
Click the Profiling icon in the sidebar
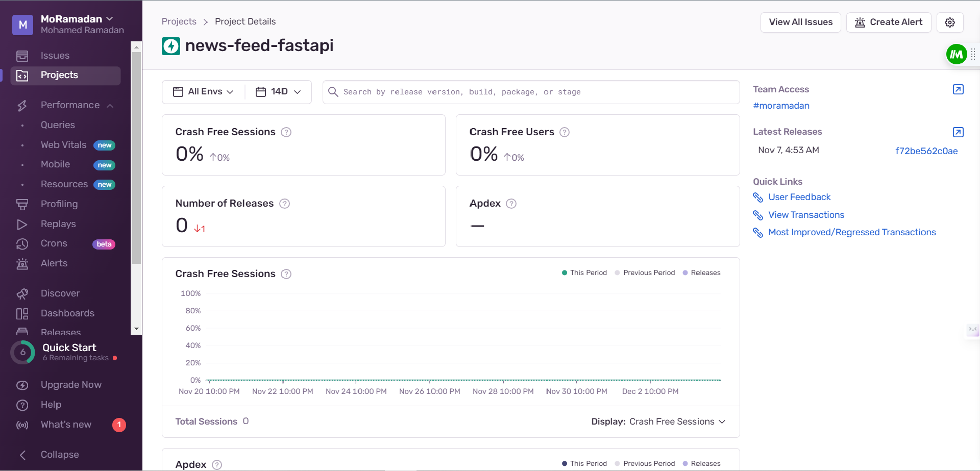point(22,205)
